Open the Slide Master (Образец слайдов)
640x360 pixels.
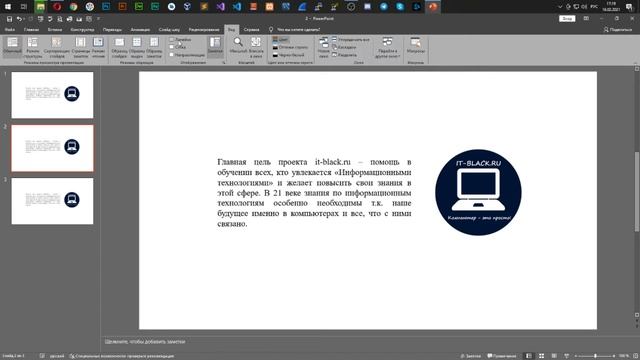(119, 47)
